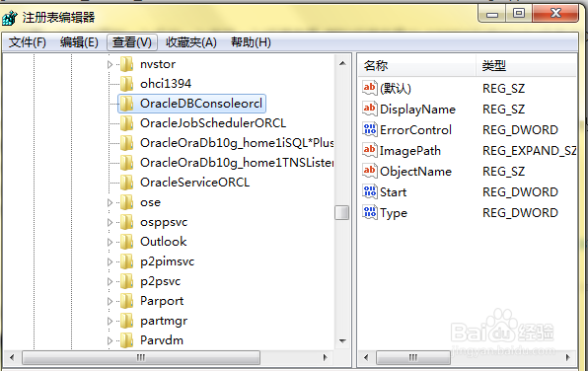This screenshot has width=588, height=371.
Task: Expand the p2psvc key
Action: 110,282
